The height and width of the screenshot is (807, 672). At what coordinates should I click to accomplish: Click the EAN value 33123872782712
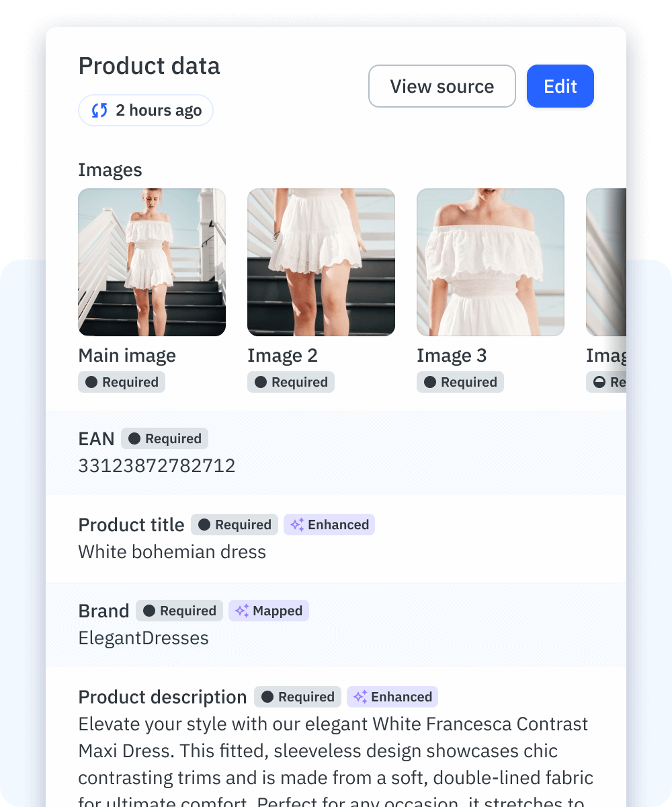click(x=157, y=466)
